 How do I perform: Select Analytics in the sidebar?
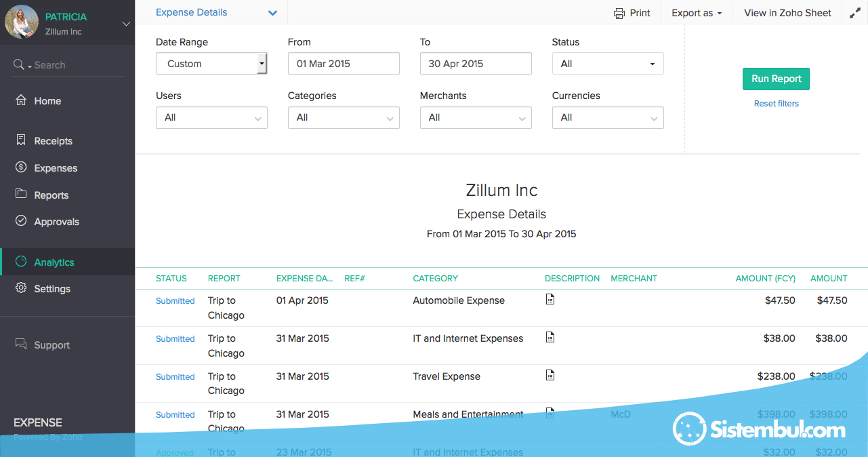tap(54, 262)
